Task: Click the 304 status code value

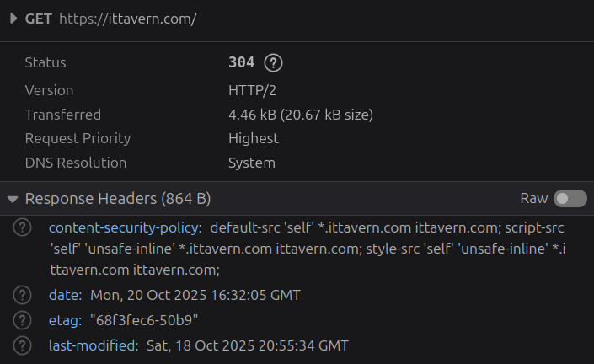Action: tap(241, 63)
